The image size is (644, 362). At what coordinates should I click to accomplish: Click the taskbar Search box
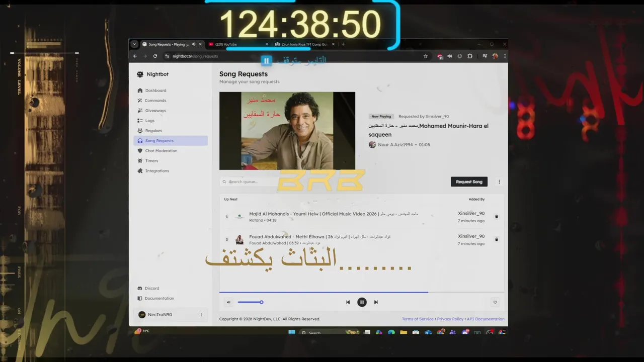point(329,332)
